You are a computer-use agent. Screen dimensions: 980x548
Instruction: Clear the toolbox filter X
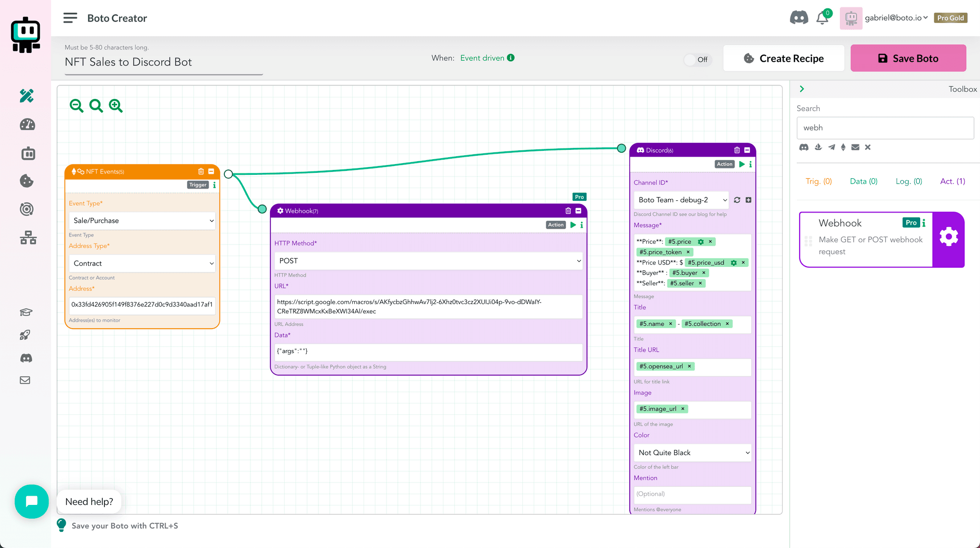click(868, 147)
